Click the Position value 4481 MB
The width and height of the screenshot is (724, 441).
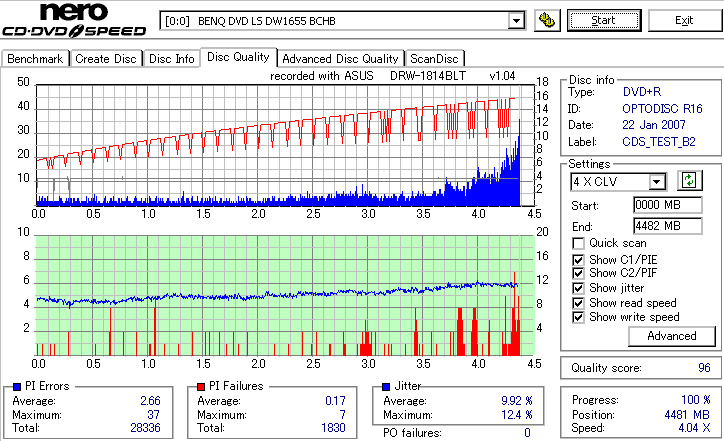click(x=687, y=415)
